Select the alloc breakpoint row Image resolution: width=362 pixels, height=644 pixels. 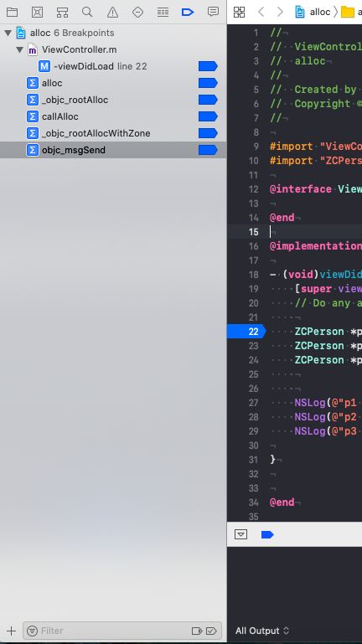(113, 84)
